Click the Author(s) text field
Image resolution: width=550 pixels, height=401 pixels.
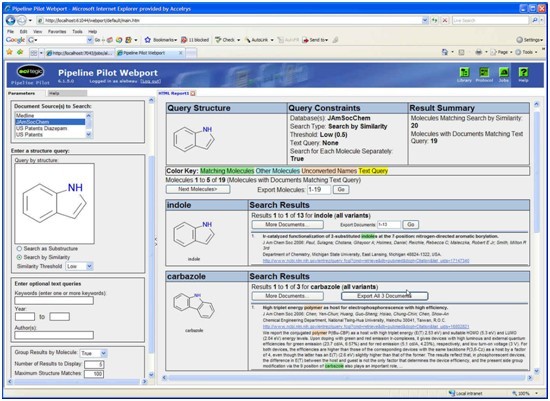tap(54, 335)
